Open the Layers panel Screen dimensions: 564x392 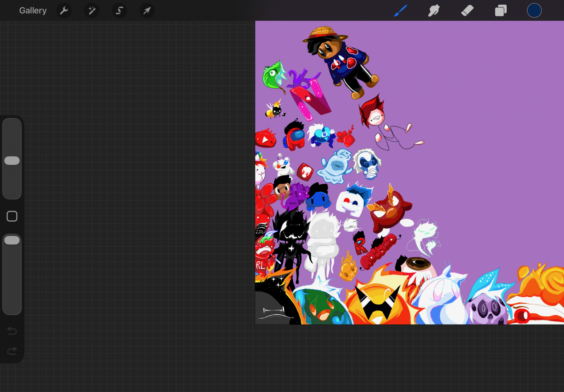coord(500,11)
